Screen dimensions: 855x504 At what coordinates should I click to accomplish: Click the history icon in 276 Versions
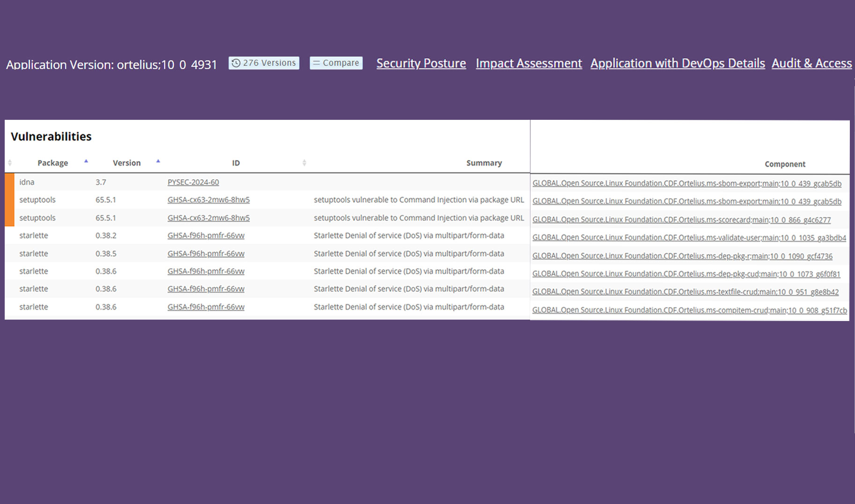click(x=236, y=63)
